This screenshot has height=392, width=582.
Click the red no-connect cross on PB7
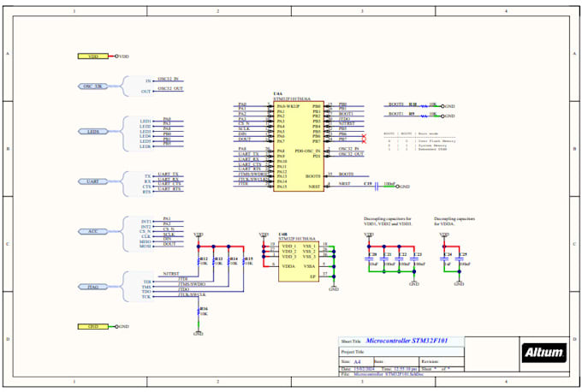[365, 140]
